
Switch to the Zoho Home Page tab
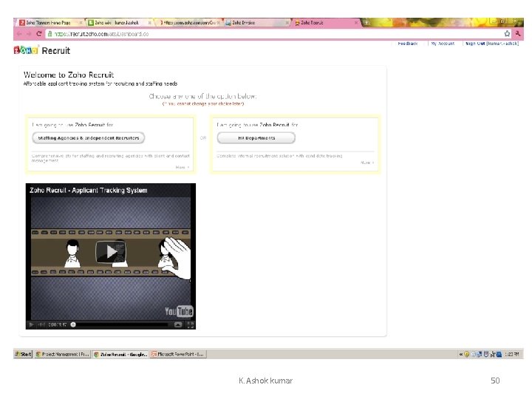[x=50, y=23]
